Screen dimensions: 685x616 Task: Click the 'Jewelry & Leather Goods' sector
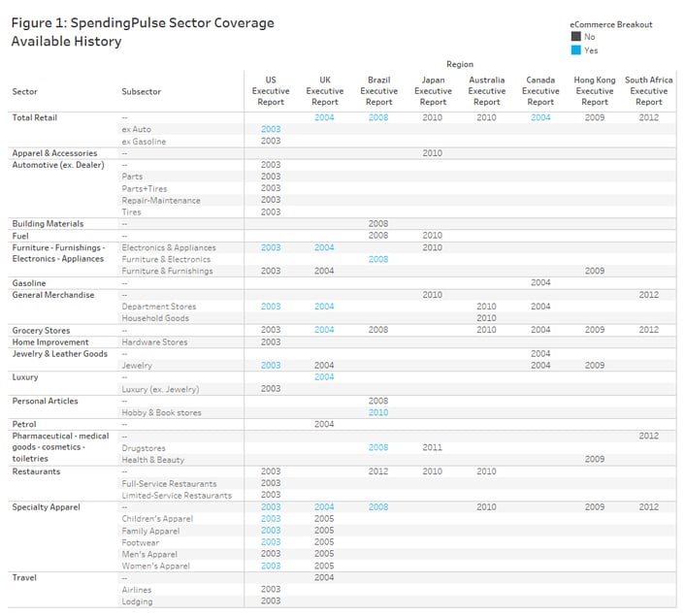(x=60, y=354)
